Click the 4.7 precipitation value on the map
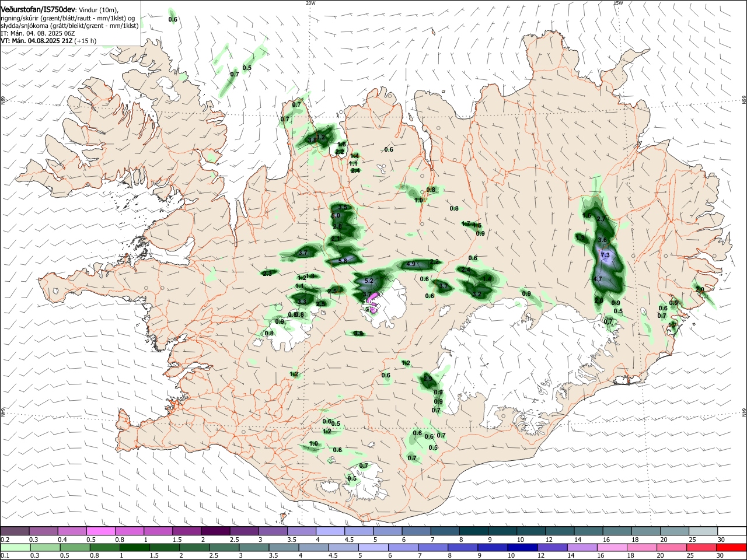Image resolution: width=747 pixels, height=560 pixels. tap(598, 279)
